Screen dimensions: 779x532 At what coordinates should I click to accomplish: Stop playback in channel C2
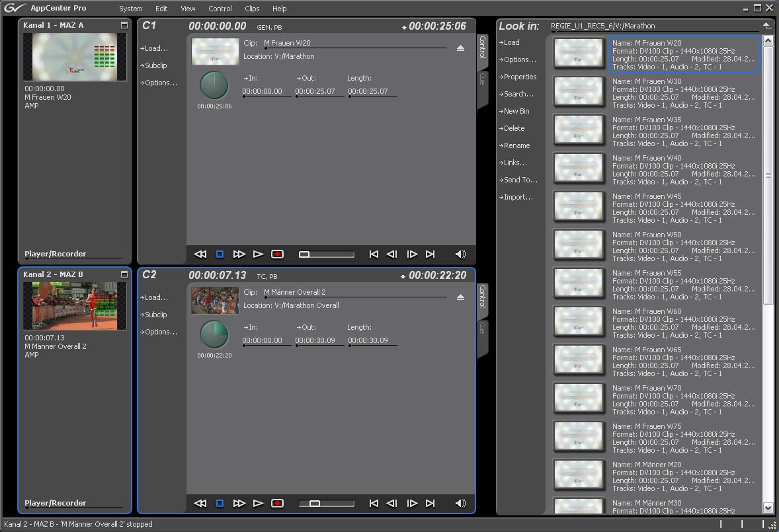220,503
